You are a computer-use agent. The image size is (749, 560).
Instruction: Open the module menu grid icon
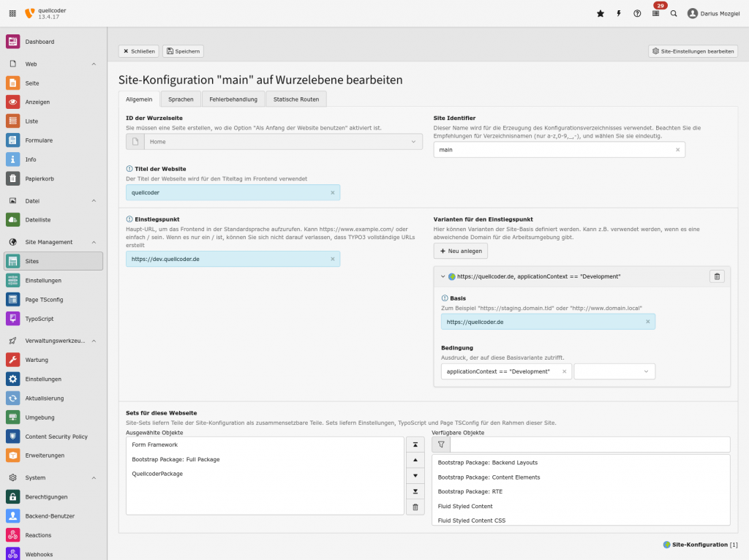pos(13,13)
